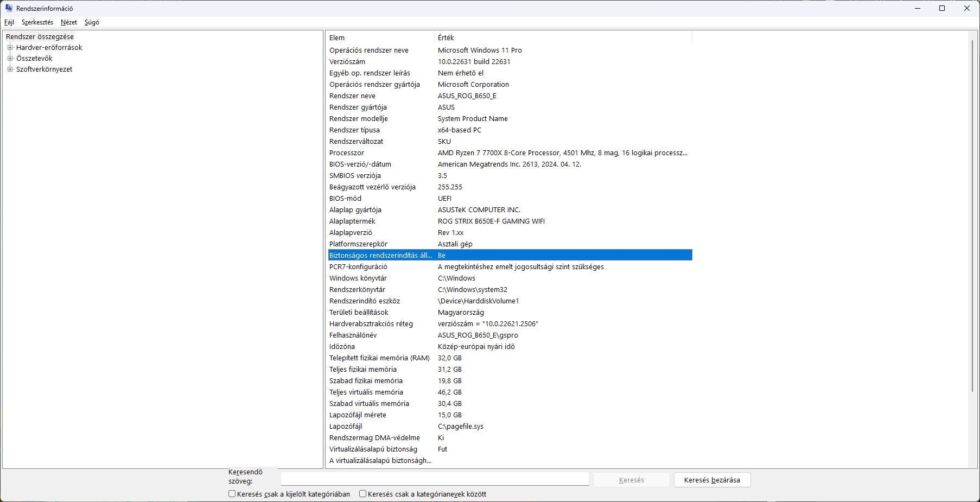This screenshot has width=980, height=502.
Task: Select the Verziószám row
Action: tap(510, 61)
